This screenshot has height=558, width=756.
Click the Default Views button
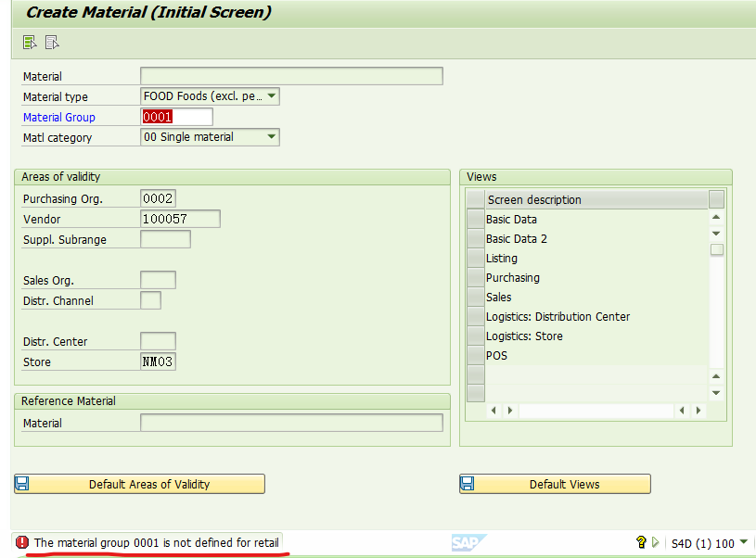click(555, 484)
